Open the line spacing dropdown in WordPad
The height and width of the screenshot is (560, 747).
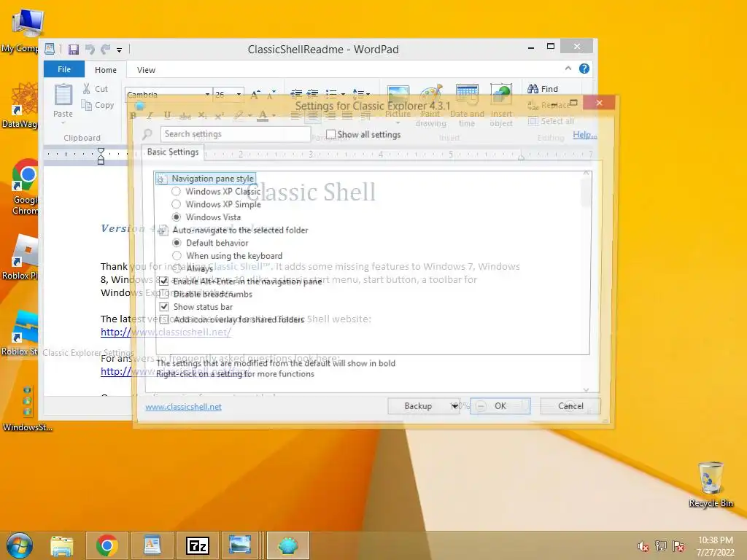pyautogui.click(x=361, y=94)
